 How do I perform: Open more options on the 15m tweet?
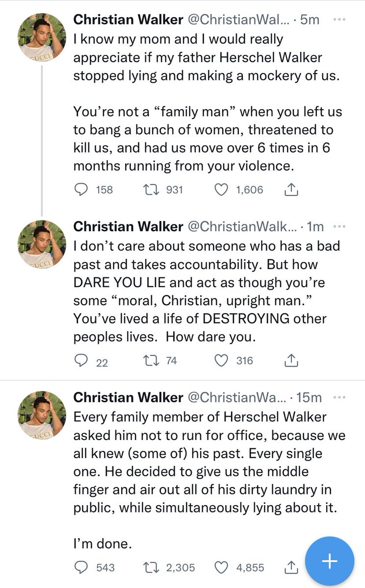point(339,397)
